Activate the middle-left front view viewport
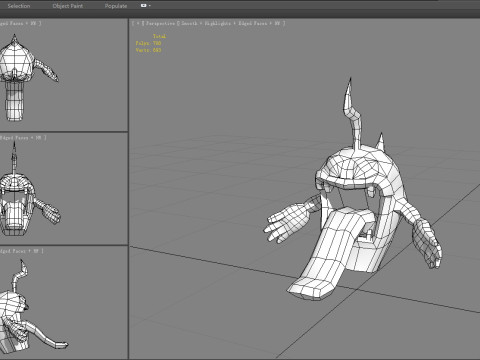This screenshot has height=360, width=480. pyautogui.click(x=63, y=189)
